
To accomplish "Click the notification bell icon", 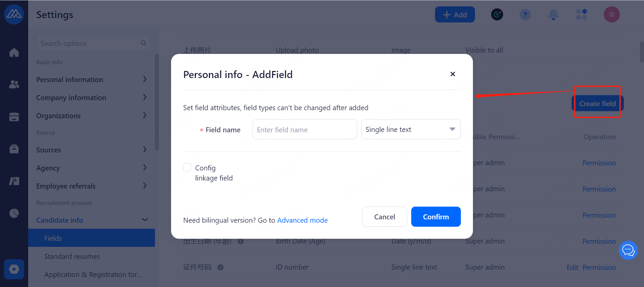I will coord(553,14).
